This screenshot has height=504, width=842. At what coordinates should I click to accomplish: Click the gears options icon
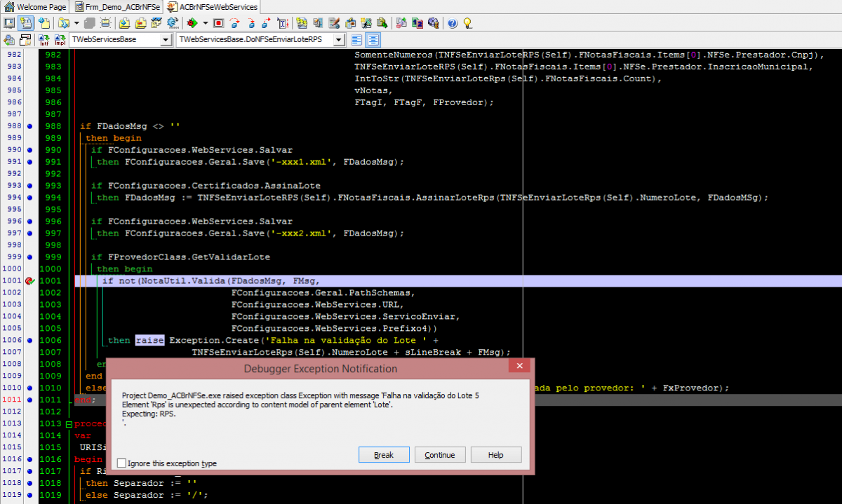[x=433, y=23]
